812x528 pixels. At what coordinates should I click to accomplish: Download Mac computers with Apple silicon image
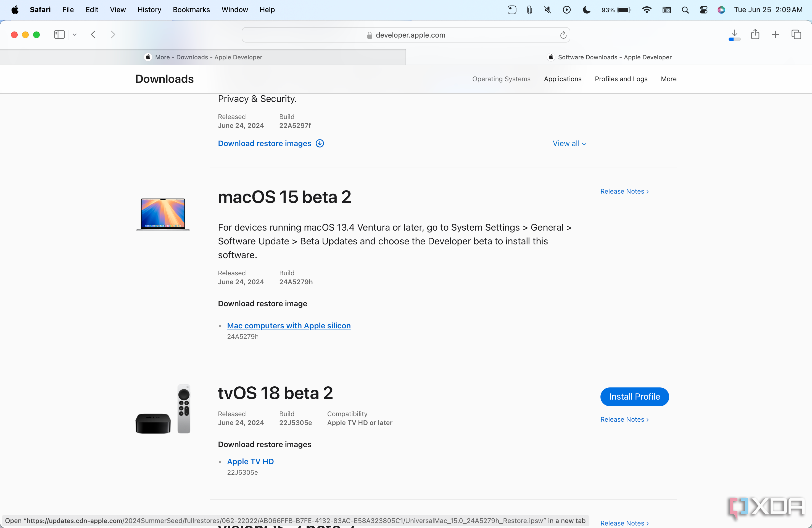pos(289,325)
